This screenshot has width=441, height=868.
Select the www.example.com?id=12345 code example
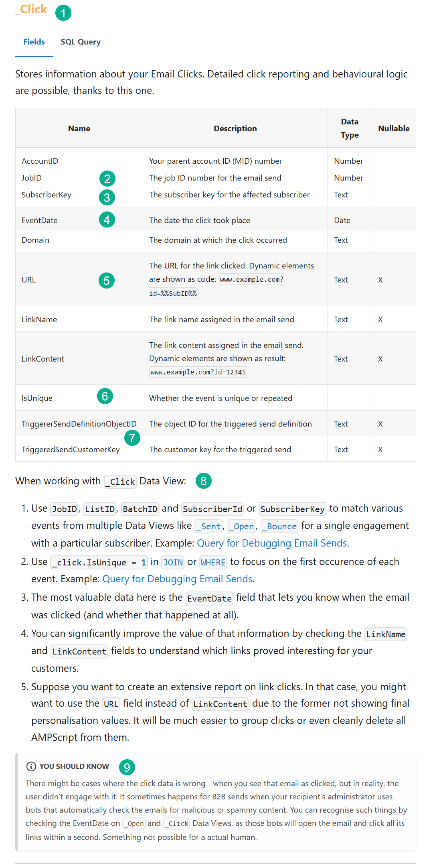[198, 372]
